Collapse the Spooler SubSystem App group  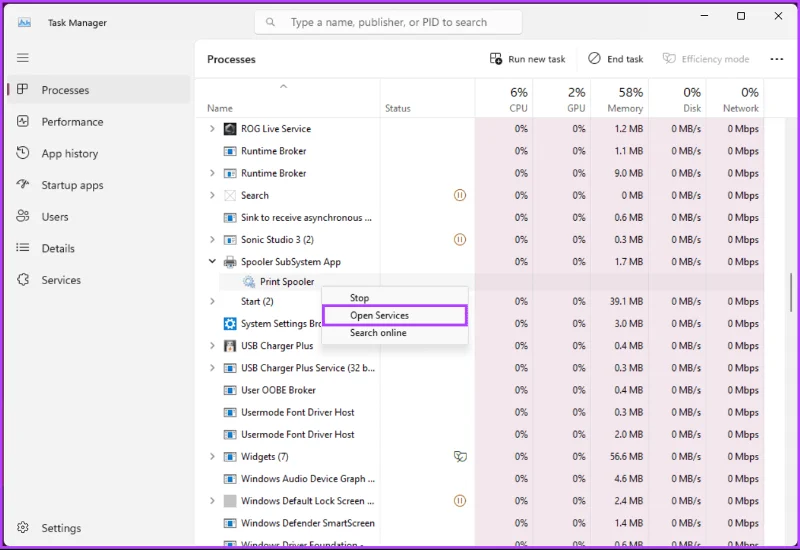click(212, 261)
